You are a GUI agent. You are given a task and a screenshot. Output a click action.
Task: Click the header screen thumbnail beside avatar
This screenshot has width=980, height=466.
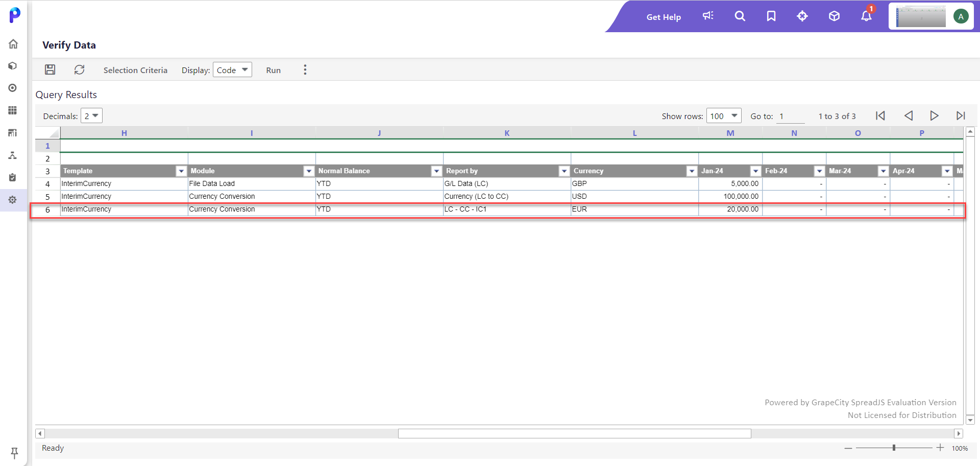point(921,16)
